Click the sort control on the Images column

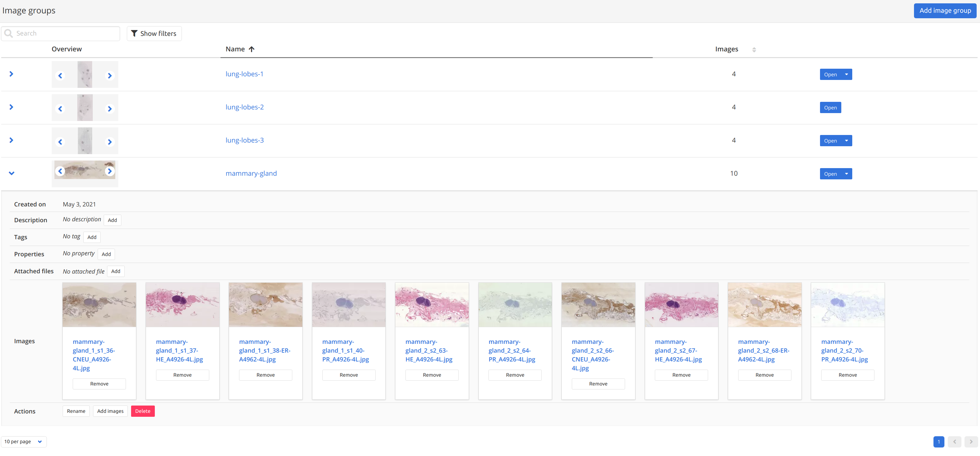click(754, 50)
